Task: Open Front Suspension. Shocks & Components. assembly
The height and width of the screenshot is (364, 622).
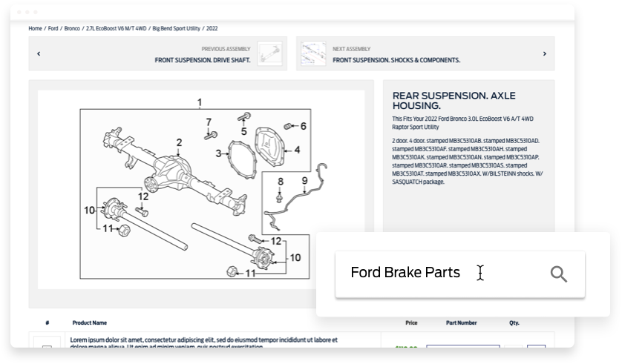Action: 396,60
